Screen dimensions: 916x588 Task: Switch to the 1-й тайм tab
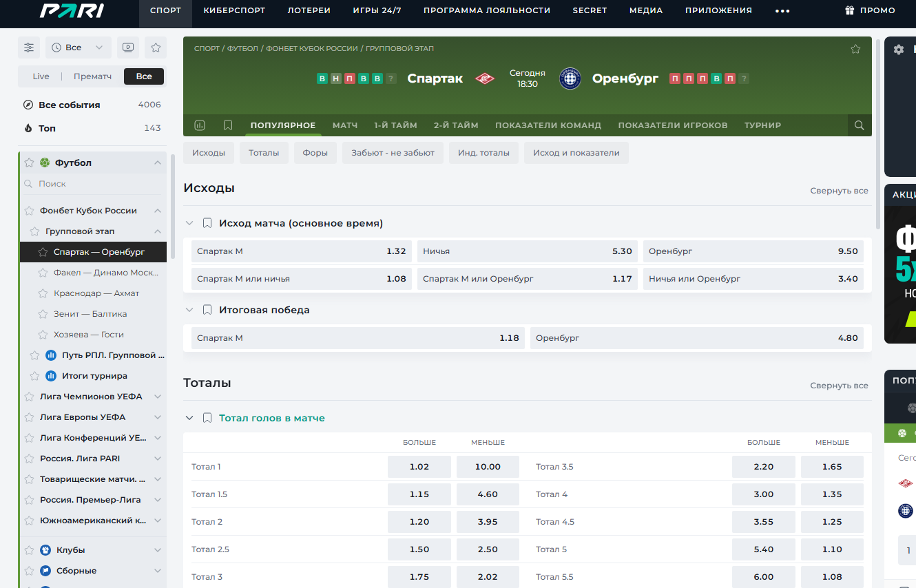[395, 125]
